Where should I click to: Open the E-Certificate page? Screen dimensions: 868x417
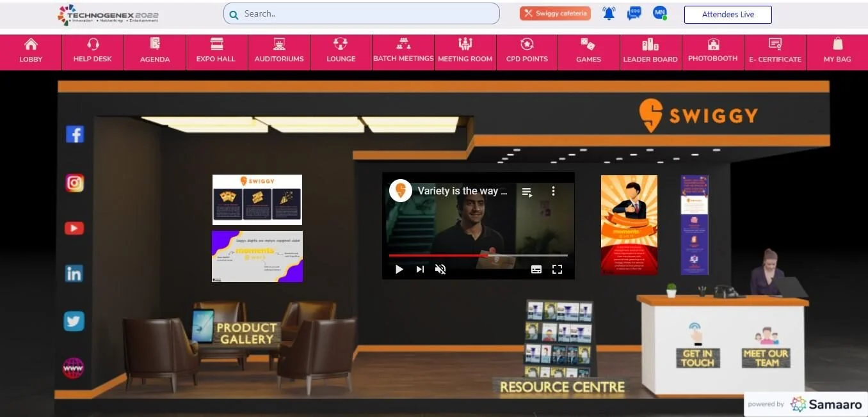tap(775, 51)
